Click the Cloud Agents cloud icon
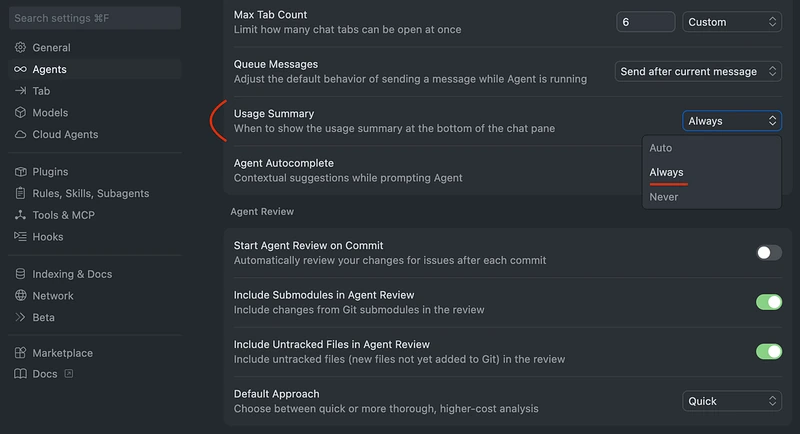Screen dimensions: 800x434 [x=20, y=135]
